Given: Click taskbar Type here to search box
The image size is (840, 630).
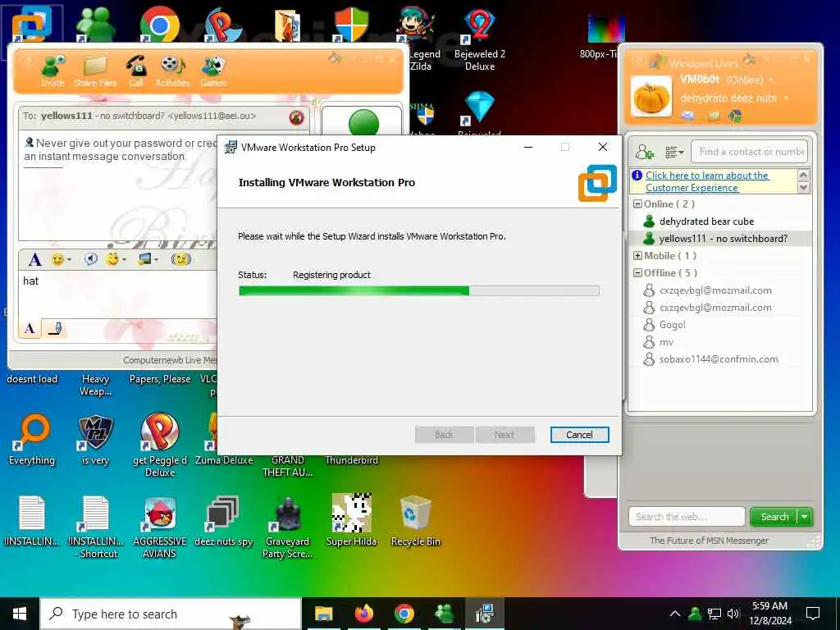Looking at the screenshot, I should (171, 614).
